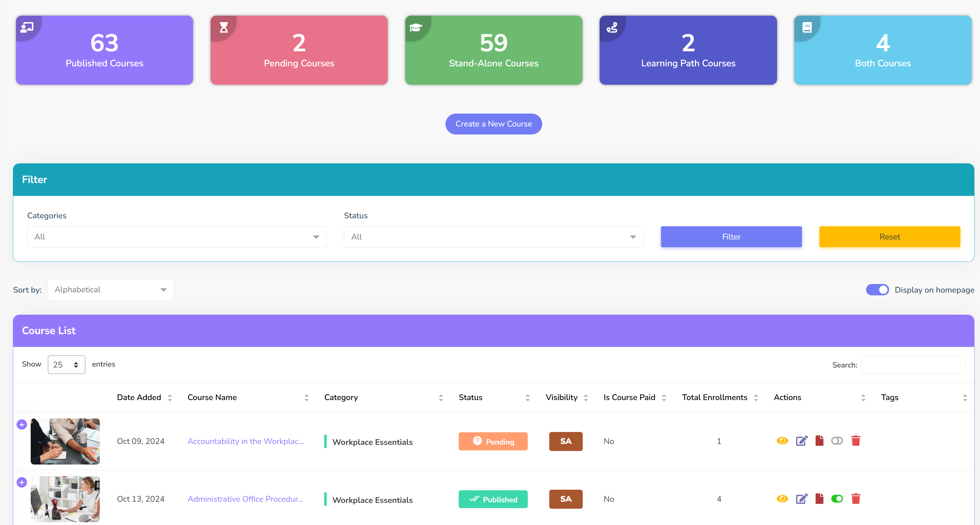
Task: Click the course list Search field
Action: click(913, 365)
